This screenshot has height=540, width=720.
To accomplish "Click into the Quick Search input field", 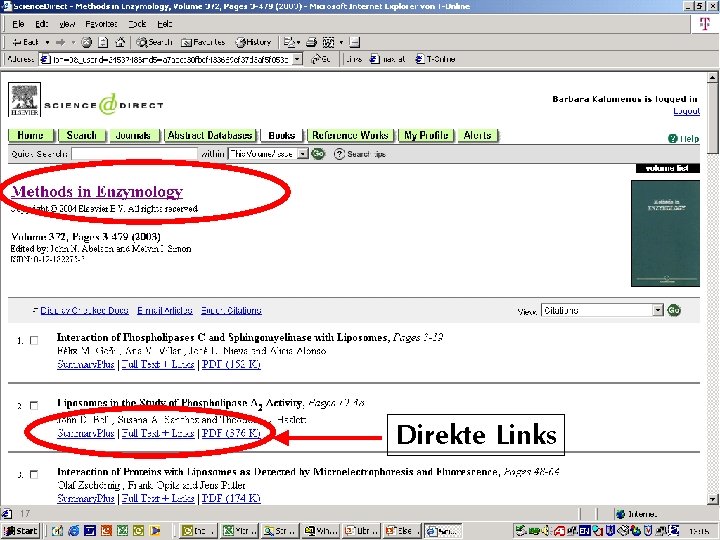I will [135, 154].
